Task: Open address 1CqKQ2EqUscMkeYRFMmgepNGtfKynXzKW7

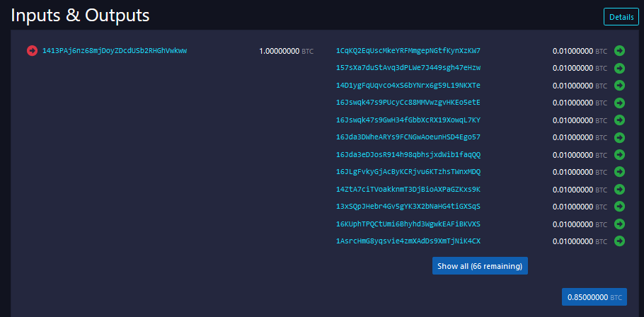Action: [x=408, y=51]
